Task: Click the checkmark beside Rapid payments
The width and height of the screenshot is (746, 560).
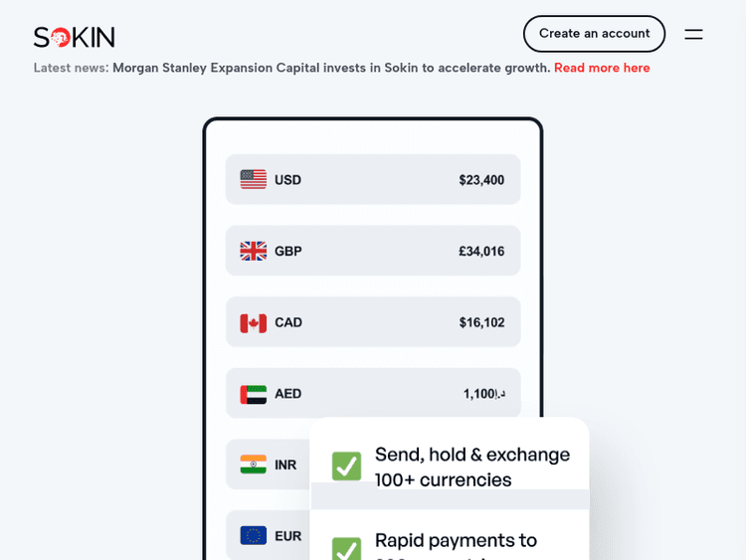Action: [x=346, y=548]
